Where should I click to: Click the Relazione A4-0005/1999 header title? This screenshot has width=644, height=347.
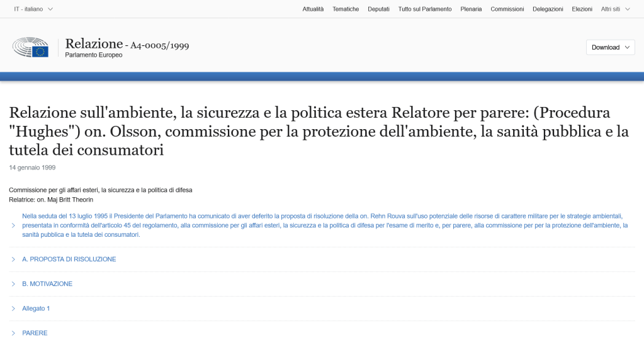127,45
